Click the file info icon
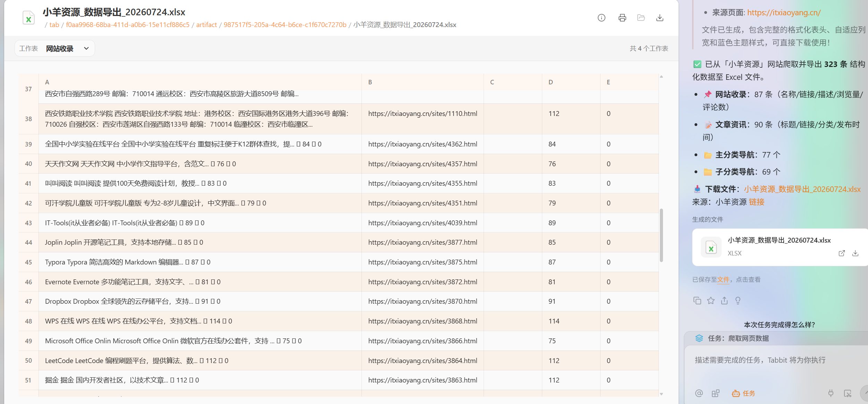Image resolution: width=868 pixels, height=404 pixels. 601,18
